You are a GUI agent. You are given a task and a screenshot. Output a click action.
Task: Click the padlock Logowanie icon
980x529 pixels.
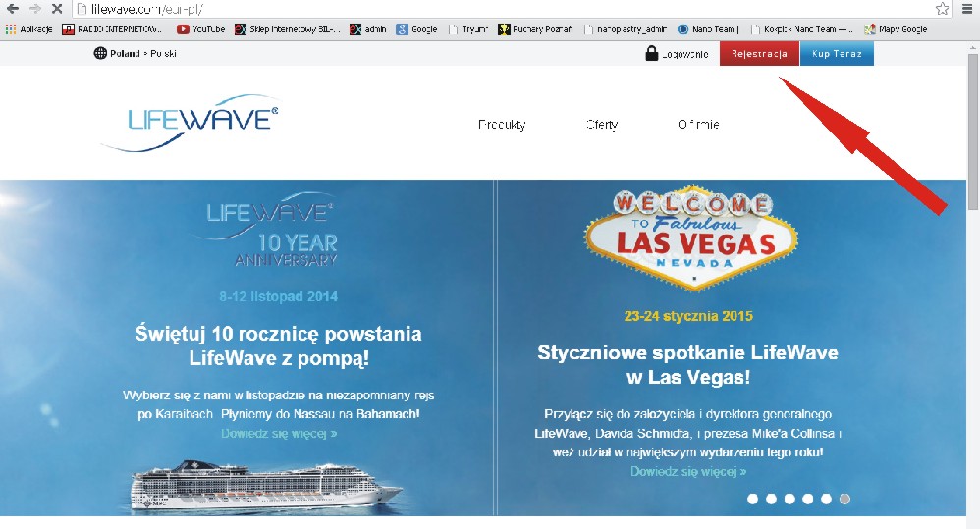651,53
